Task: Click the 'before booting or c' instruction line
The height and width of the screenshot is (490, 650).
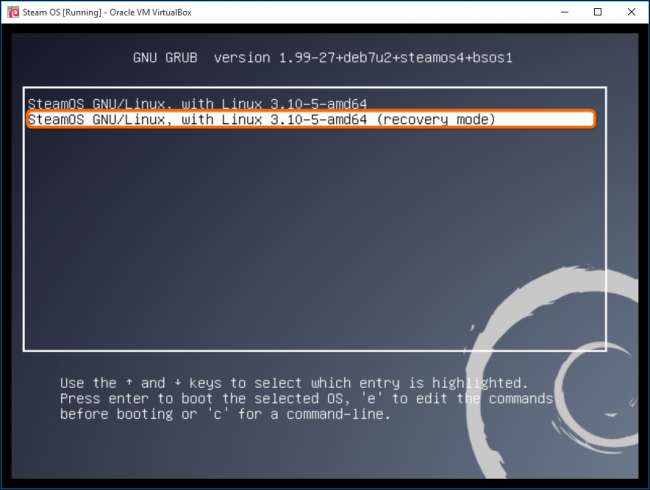Action: coord(225,414)
